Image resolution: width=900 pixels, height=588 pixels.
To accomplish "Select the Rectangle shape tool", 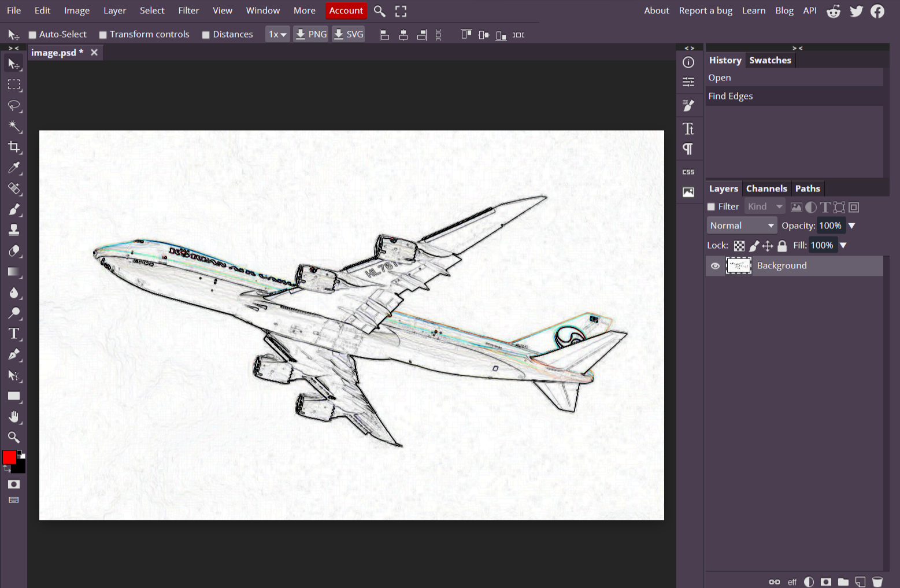I will [14, 397].
